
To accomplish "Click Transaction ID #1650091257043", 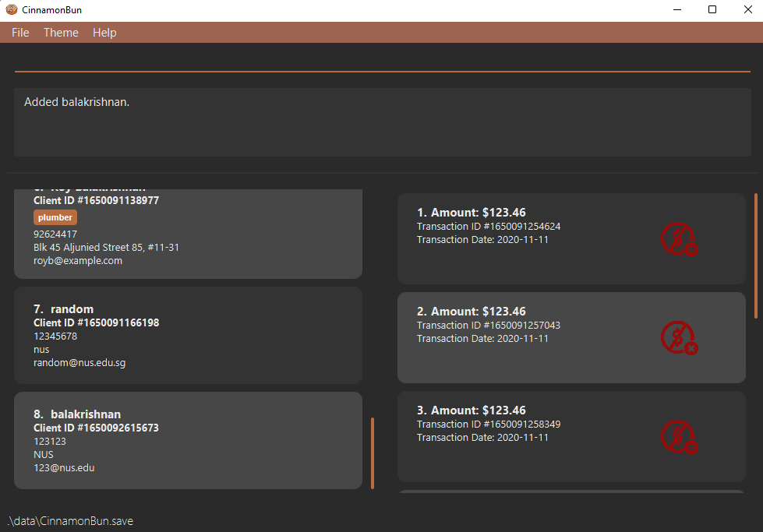I will [489, 325].
